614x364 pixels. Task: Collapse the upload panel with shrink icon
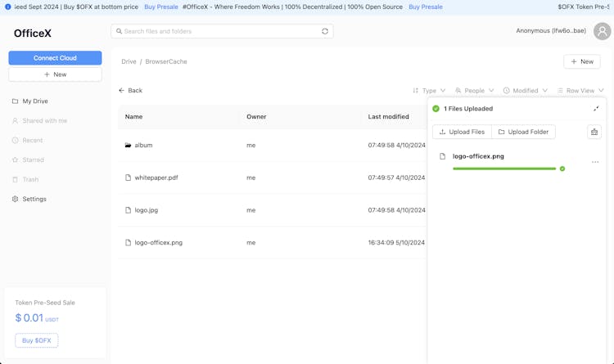tap(596, 108)
